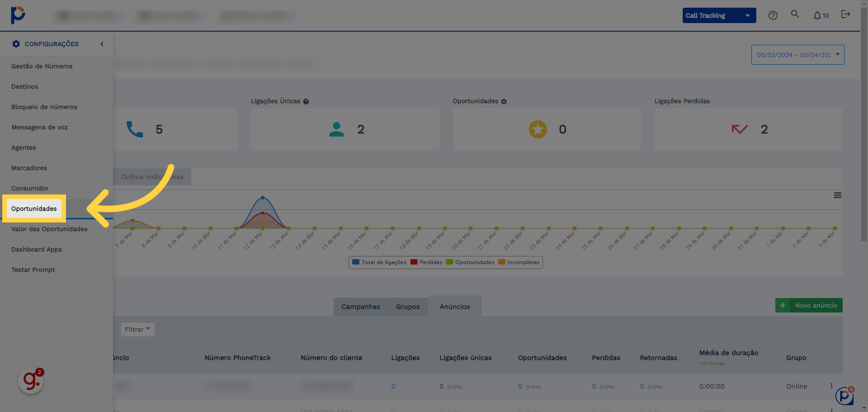Screen dimensions: 868x412
Task: Switch to Campanhas tab
Action: coord(361,307)
